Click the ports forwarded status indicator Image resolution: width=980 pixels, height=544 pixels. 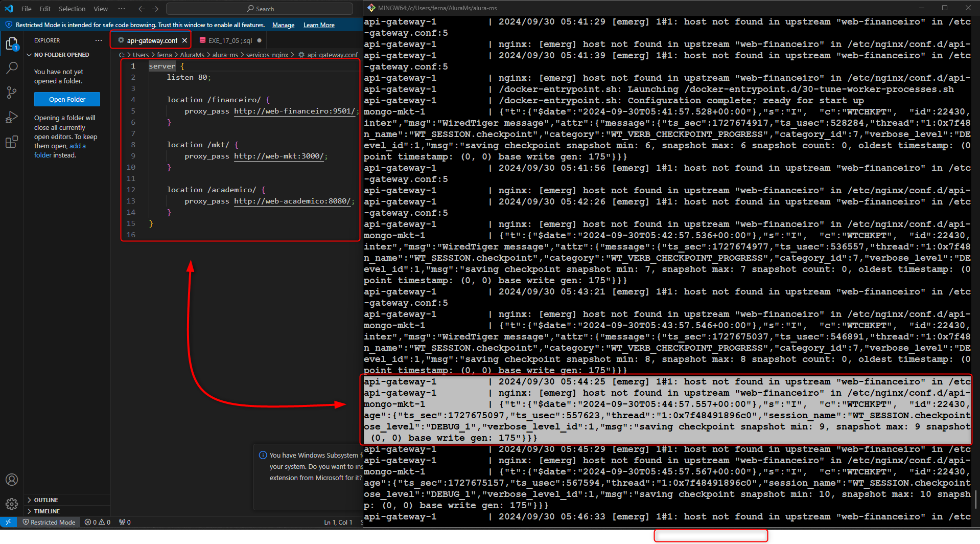point(125,522)
